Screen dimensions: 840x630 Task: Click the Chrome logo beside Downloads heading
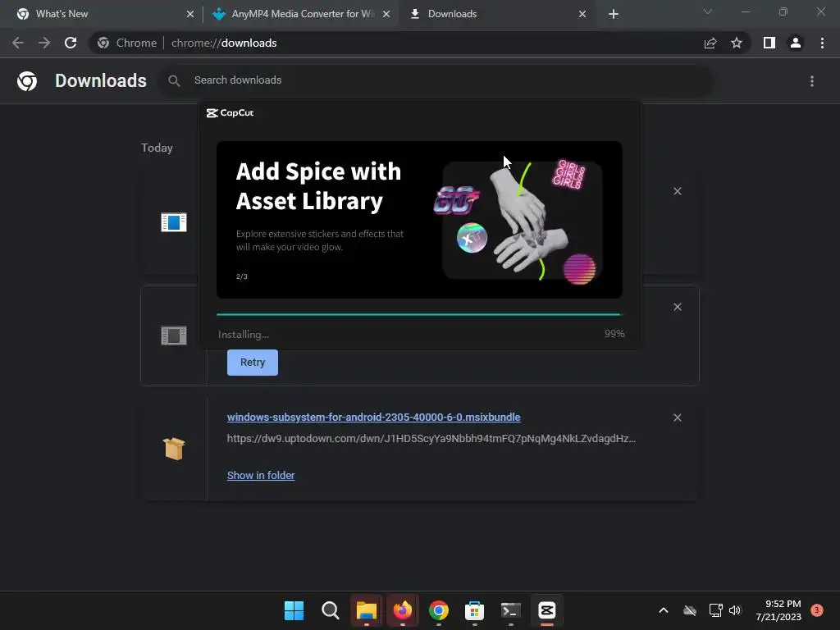pyautogui.click(x=27, y=81)
